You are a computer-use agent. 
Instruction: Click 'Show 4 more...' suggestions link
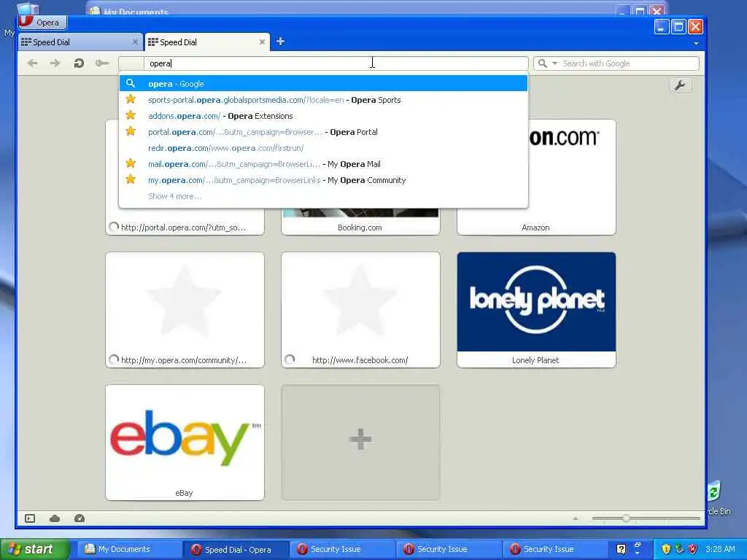[x=174, y=196]
